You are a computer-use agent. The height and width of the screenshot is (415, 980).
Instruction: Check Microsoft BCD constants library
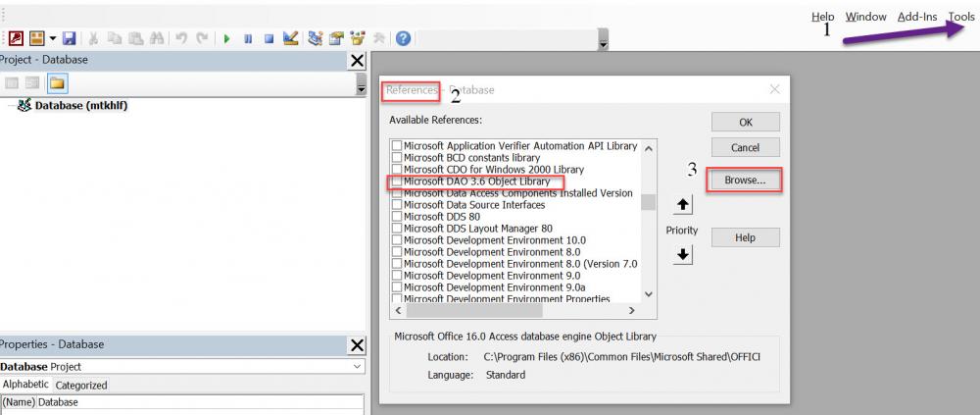(397, 158)
